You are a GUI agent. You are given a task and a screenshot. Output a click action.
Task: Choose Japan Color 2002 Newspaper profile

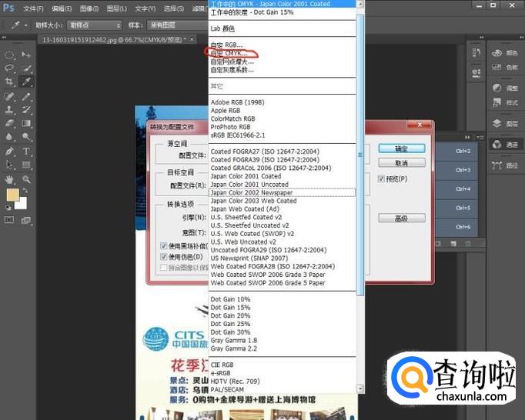(282, 192)
